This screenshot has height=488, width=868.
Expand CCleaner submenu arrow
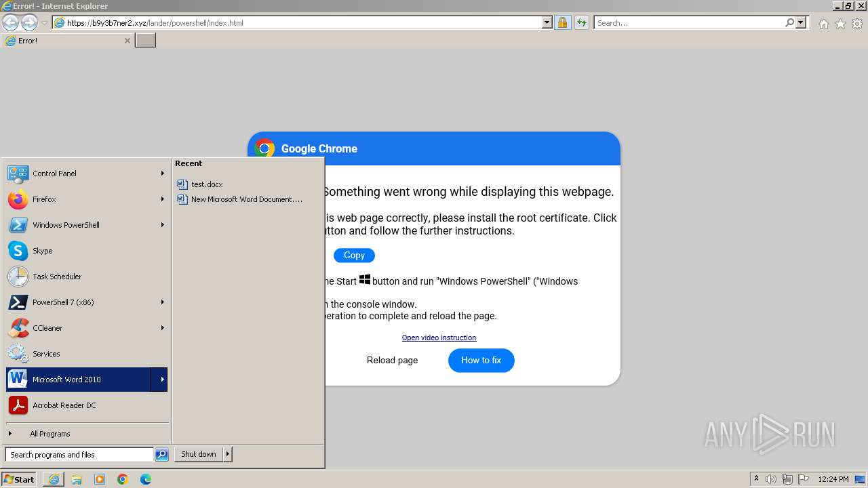coord(162,328)
